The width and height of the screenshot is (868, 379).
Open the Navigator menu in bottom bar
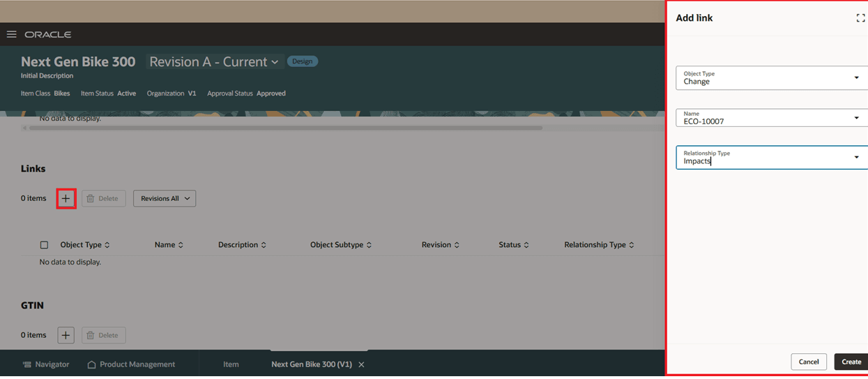46,364
